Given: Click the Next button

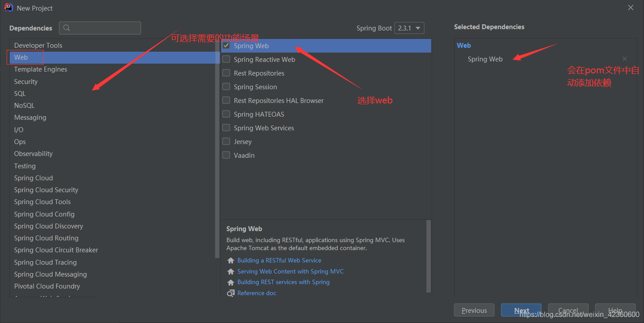Looking at the screenshot, I should (521, 310).
